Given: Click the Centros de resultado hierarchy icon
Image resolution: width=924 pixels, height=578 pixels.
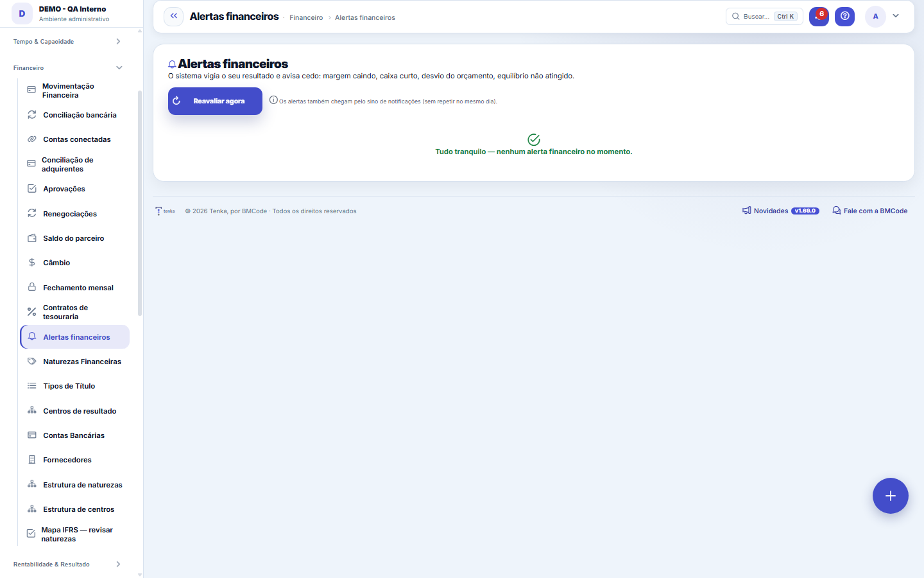Looking at the screenshot, I should coord(31,410).
